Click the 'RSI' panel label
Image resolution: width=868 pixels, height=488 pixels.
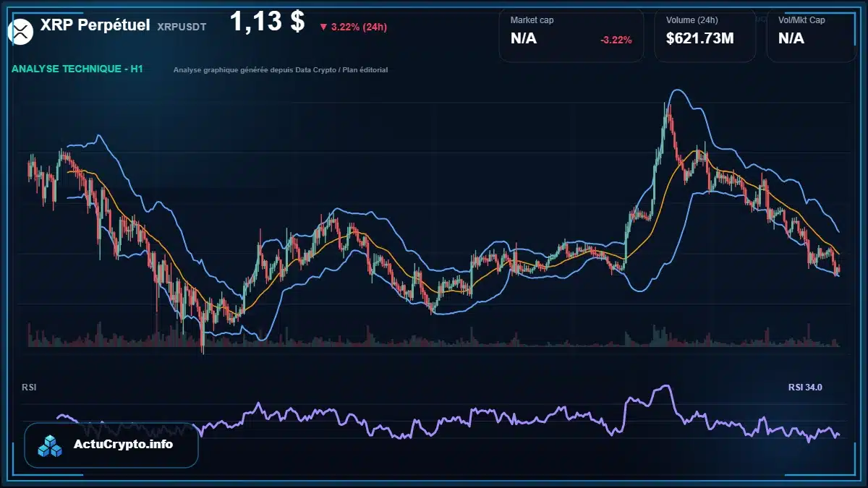pos(29,388)
